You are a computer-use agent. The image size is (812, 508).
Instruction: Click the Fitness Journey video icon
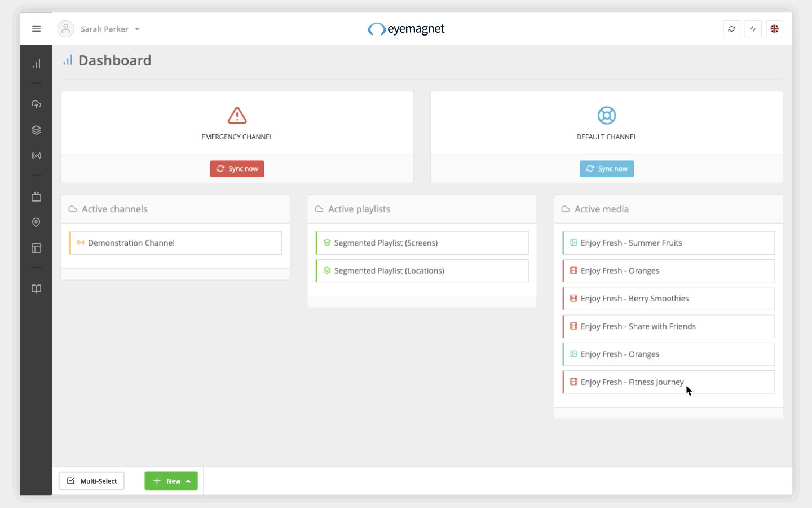point(573,382)
